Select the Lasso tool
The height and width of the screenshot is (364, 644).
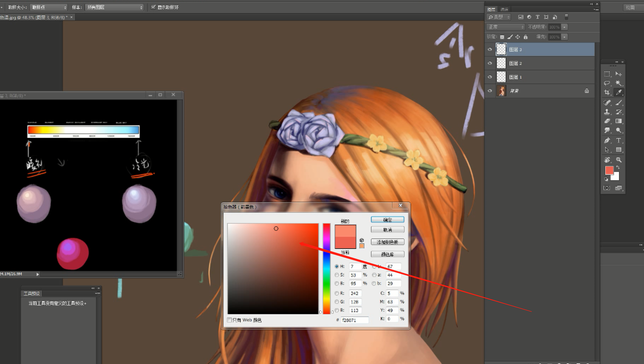click(607, 83)
